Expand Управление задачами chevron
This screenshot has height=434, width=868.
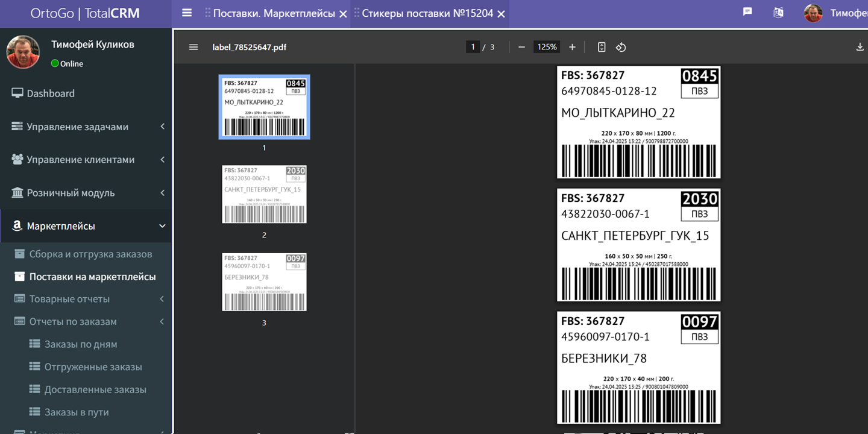tap(162, 127)
